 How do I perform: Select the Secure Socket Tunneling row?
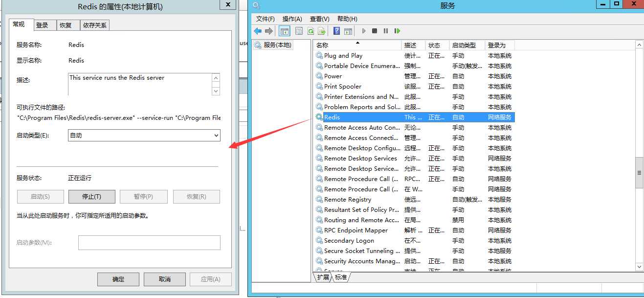414,251
